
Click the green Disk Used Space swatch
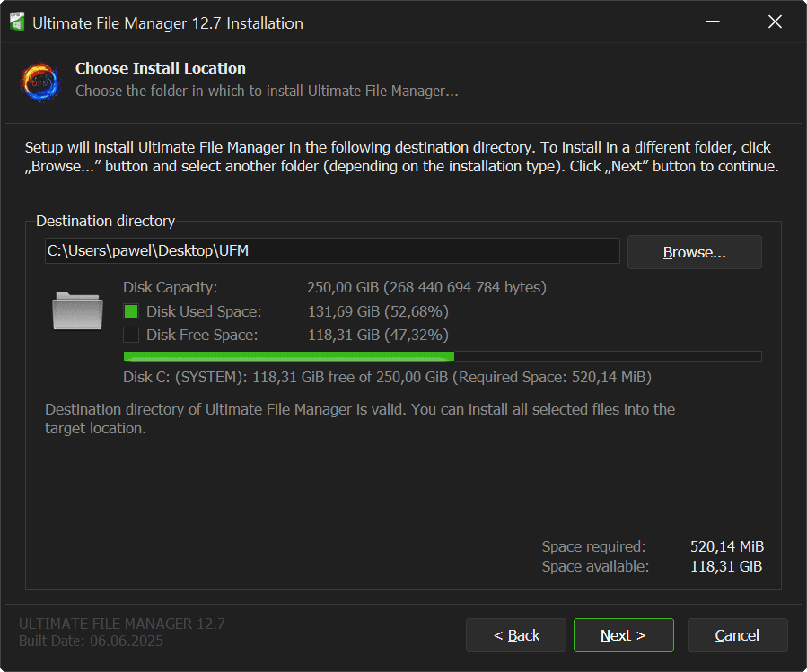pyautogui.click(x=131, y=311)
